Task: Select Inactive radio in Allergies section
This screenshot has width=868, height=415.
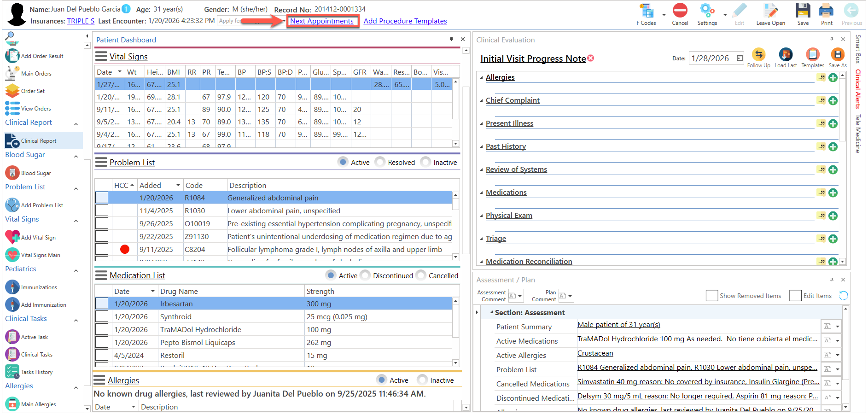Action: [422, 380]
